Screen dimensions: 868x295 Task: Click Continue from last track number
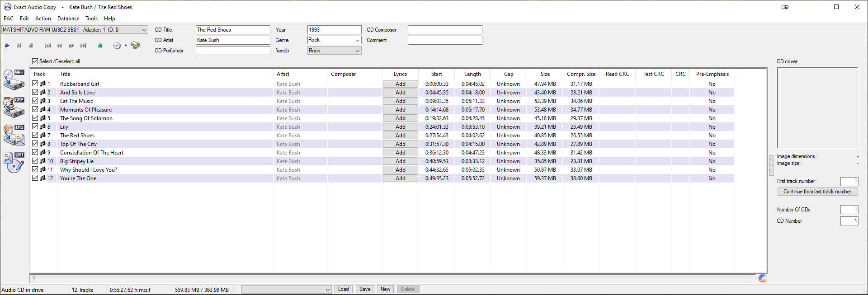(x=817, y=192)
